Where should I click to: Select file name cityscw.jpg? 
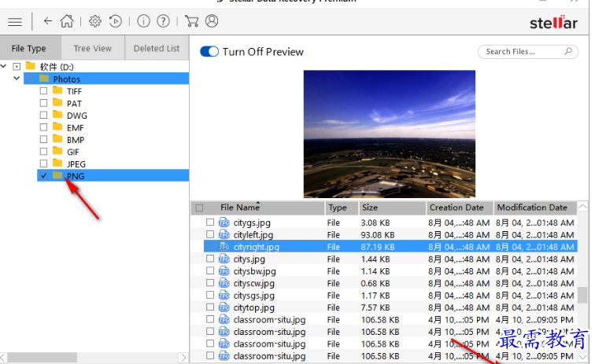point(254,283)
